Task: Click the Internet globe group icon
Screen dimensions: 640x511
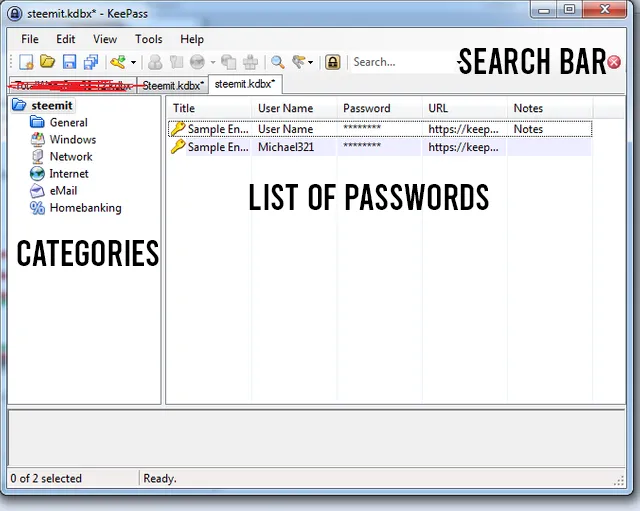Action: [x=37, y=174]
